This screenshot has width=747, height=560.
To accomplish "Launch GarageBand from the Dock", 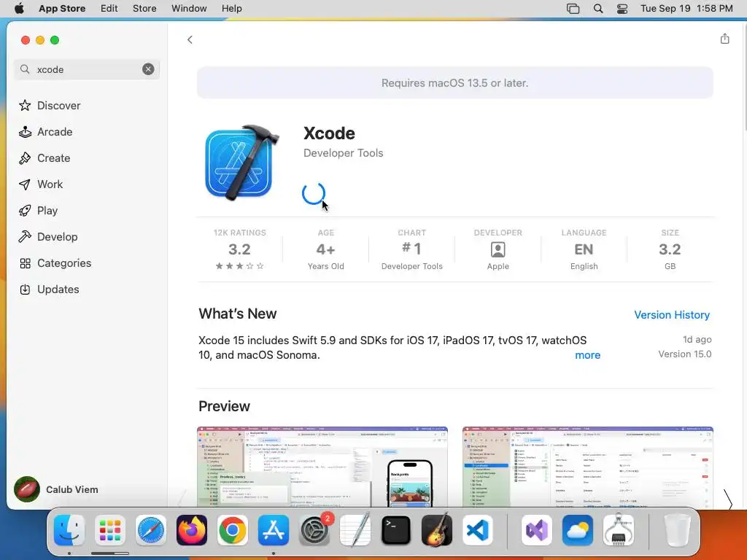I will 437,530.
